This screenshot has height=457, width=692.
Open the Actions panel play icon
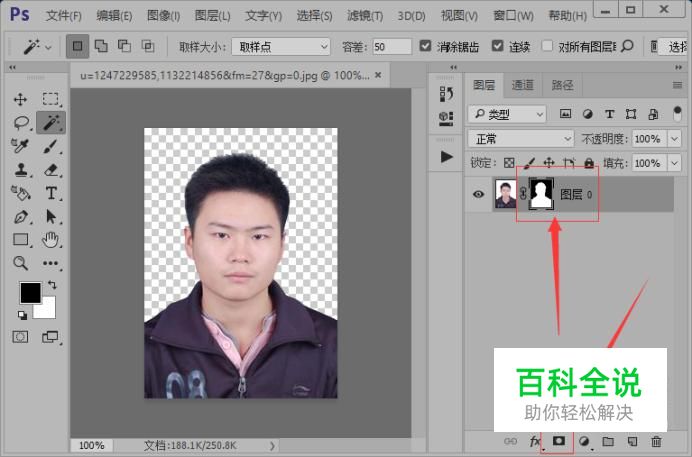(x=447, y=157)
